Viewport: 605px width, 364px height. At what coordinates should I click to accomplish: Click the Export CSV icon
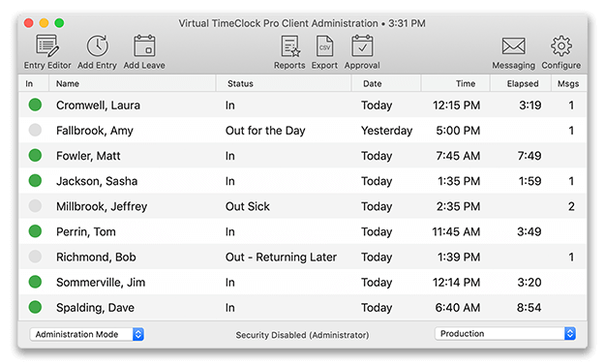324,46
